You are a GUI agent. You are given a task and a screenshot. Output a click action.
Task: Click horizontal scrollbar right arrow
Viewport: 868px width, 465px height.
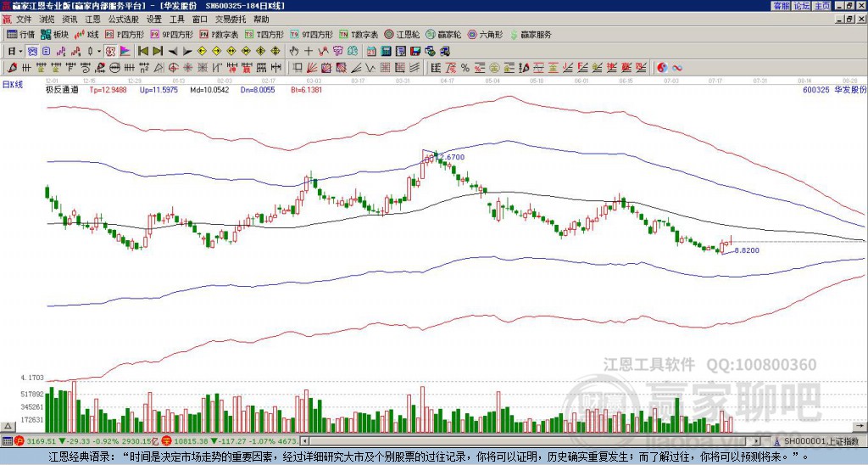757,442
